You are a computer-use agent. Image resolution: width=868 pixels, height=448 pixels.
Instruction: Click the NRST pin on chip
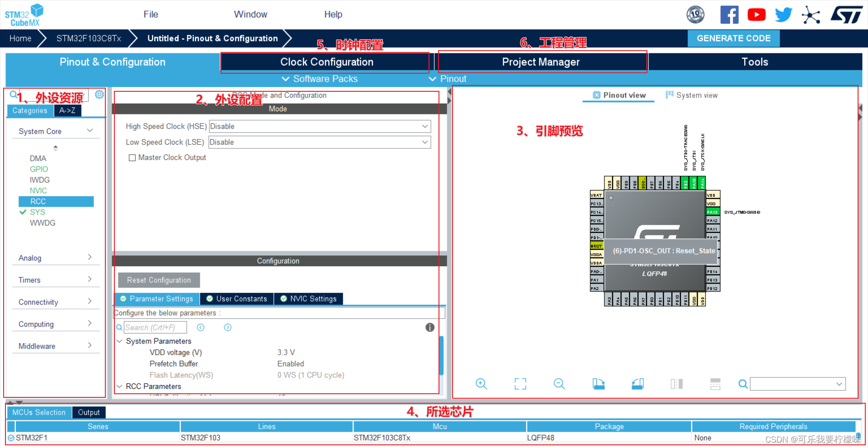click(x=597, y=246)
